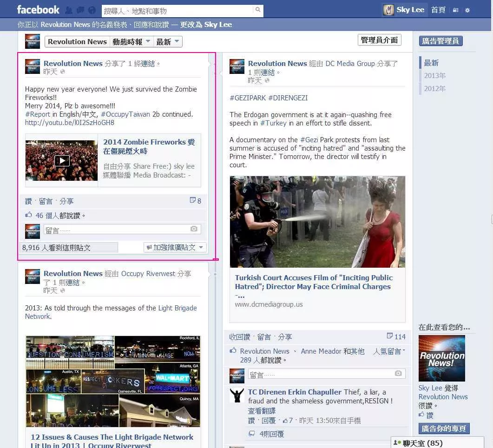Click the search magnifier icon
Screen dimensions: 493x448
click(258, 10)
